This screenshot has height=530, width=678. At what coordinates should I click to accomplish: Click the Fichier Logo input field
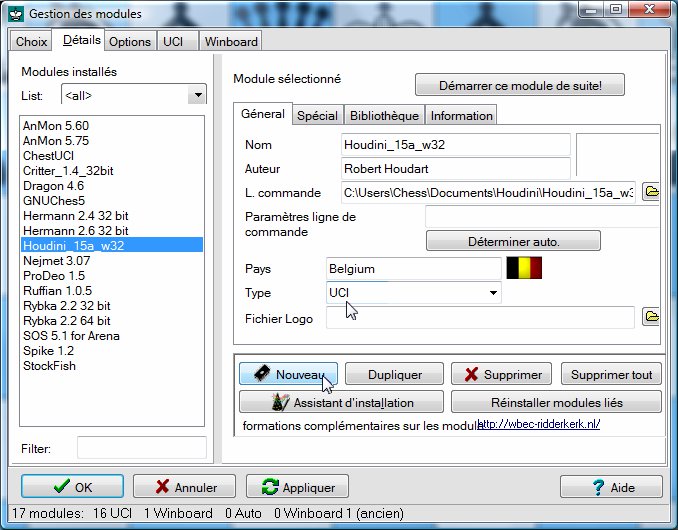coord(480,318)
